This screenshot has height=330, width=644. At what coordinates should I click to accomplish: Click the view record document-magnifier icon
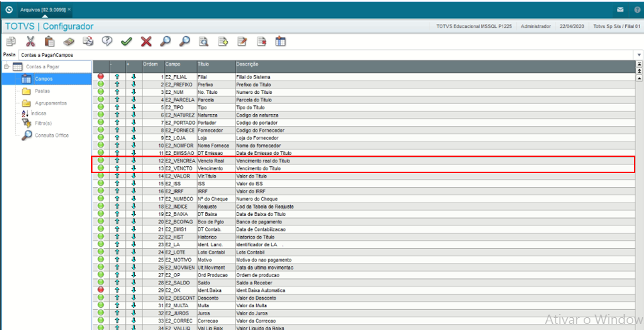pyautogui.click(x=204, y=42)
